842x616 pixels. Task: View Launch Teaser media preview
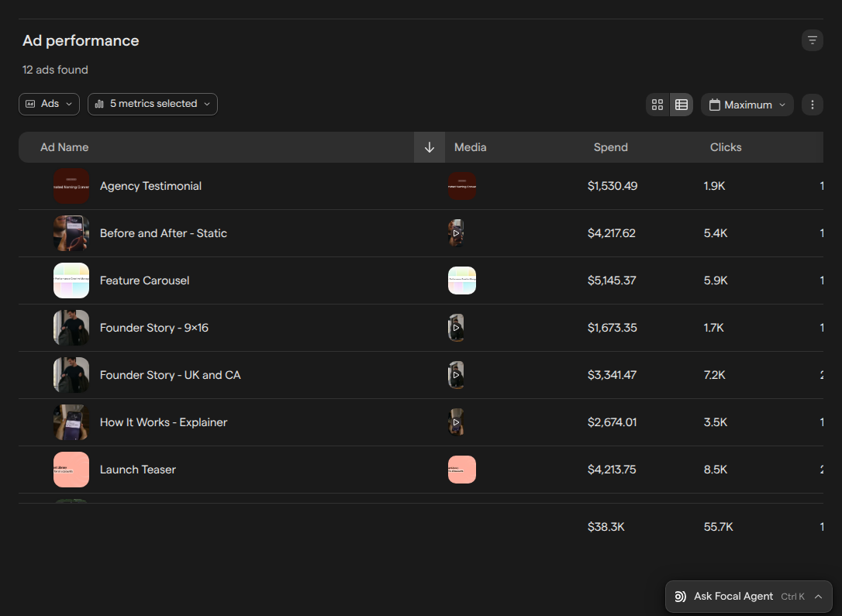coord(462,470)
